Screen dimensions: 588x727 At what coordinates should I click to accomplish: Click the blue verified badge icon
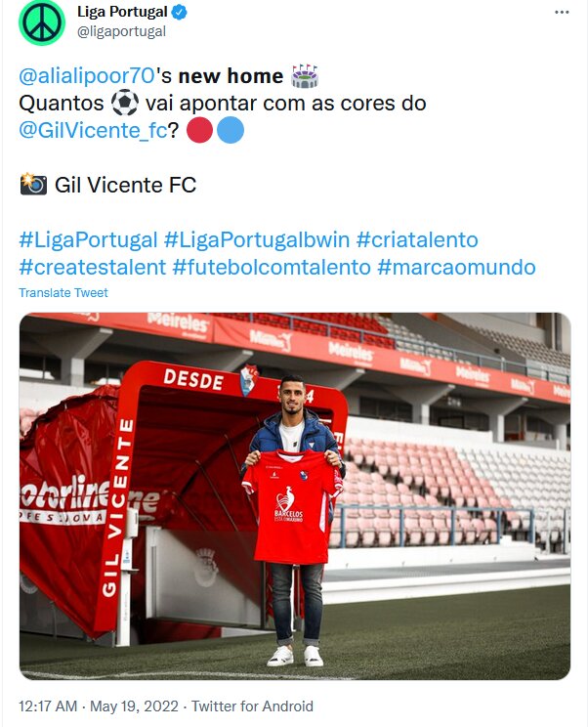tap(180, 13)
